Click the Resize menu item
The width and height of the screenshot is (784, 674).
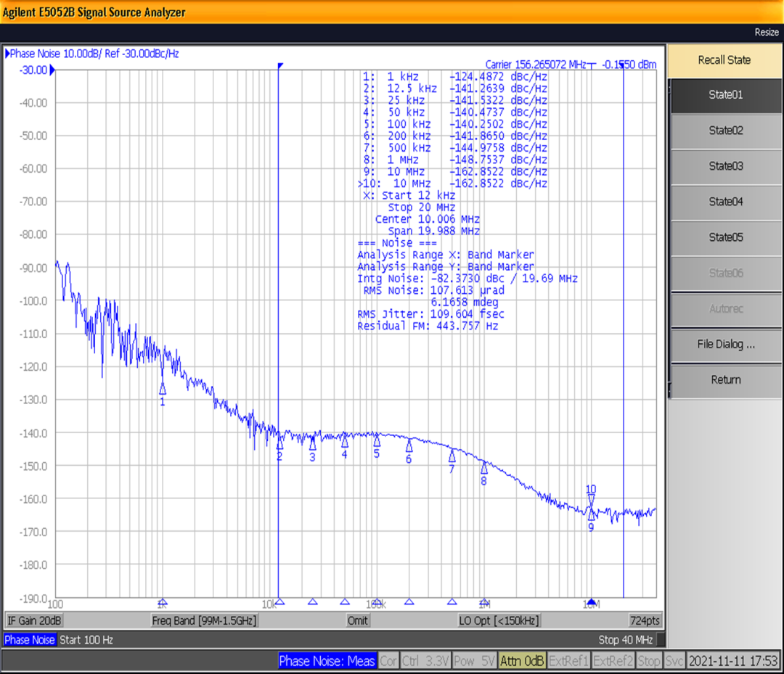tap(767, 32)
